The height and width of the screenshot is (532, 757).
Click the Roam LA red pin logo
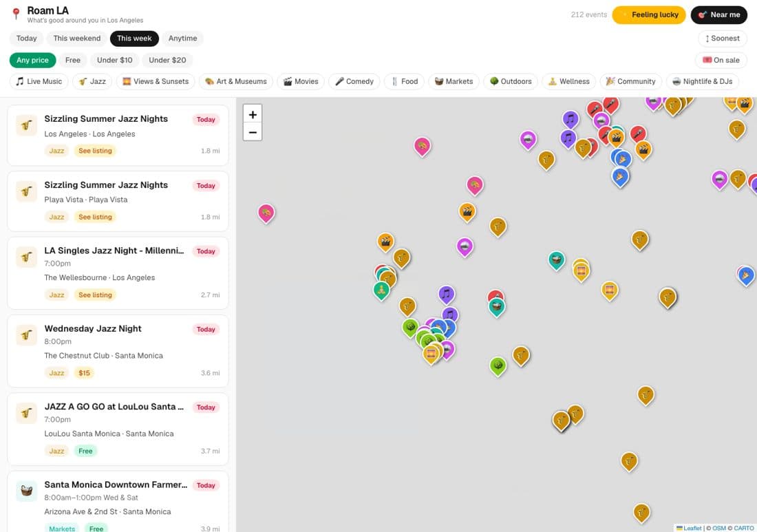click(x=16, y=14)
